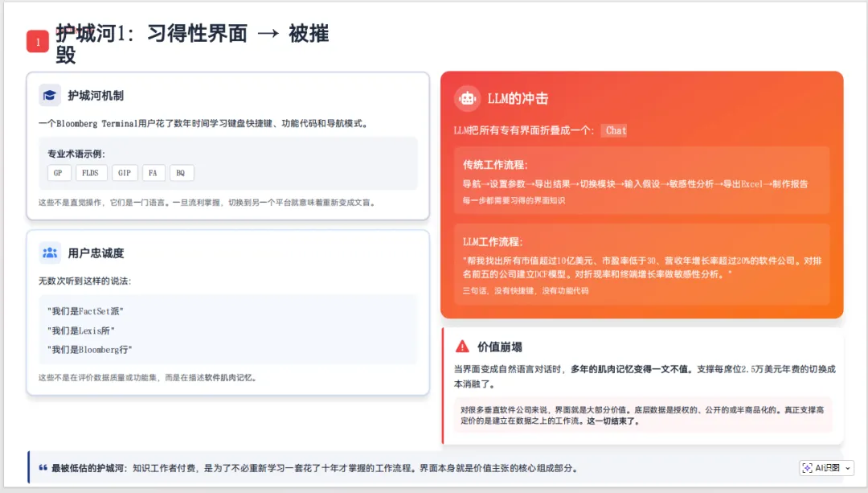Click the users group icon beside 用户忠诚度

[x=50, y=253]
